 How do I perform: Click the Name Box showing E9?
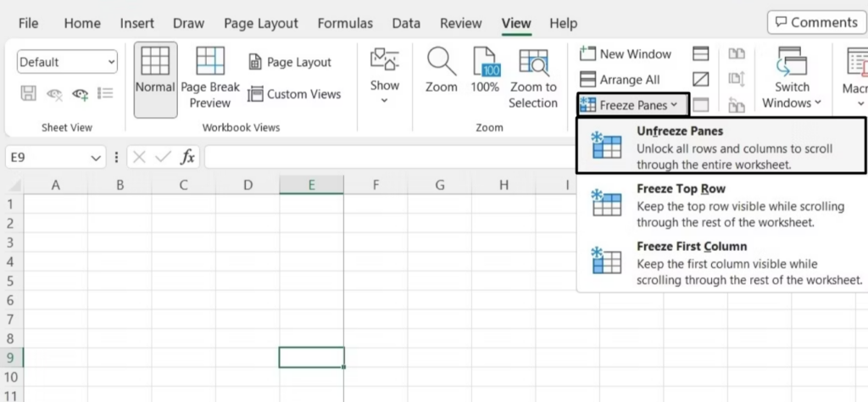[x=47, y=157]
